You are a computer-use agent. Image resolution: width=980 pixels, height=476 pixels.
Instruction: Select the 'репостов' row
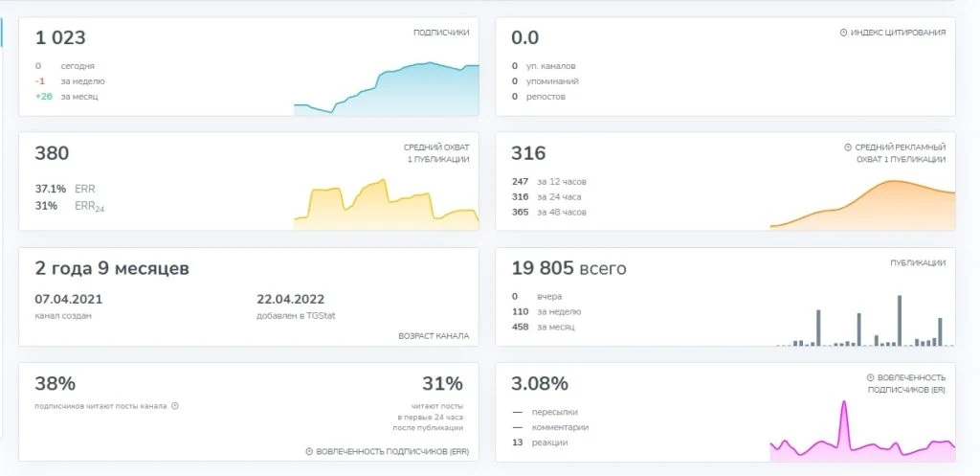click(x=539, y=97)
